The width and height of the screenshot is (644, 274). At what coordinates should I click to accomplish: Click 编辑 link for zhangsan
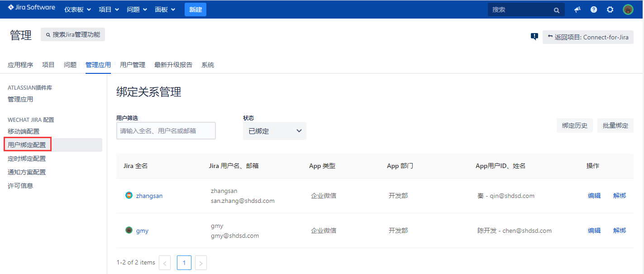[x=594, y=196]
